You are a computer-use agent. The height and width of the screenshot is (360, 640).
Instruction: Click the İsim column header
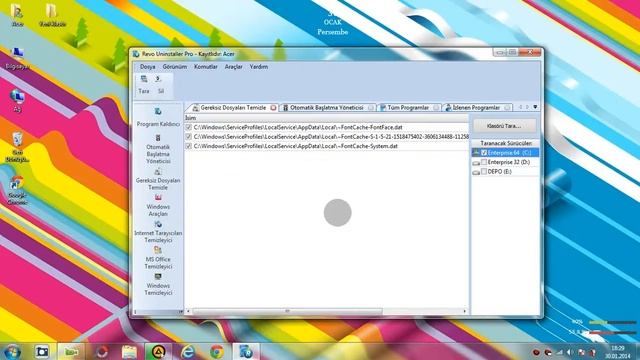[x=327, y=118]
